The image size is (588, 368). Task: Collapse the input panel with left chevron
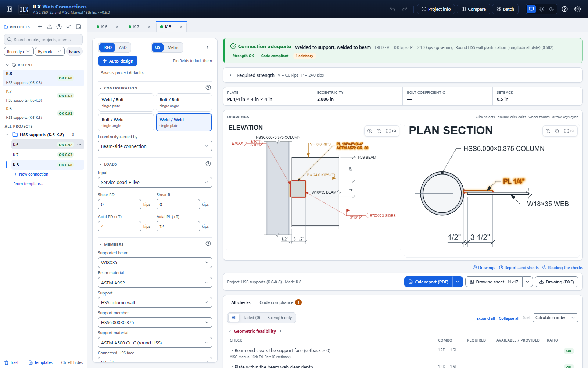[x=207, y=47]
